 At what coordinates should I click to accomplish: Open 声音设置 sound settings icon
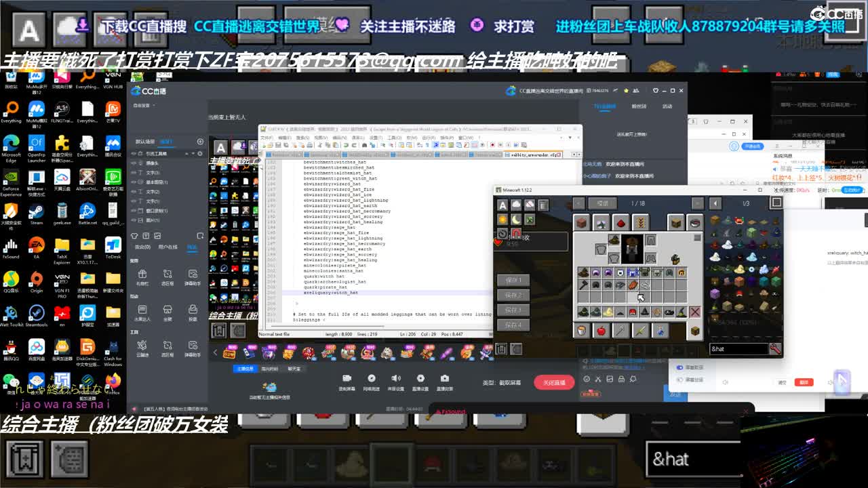[395, 382]
